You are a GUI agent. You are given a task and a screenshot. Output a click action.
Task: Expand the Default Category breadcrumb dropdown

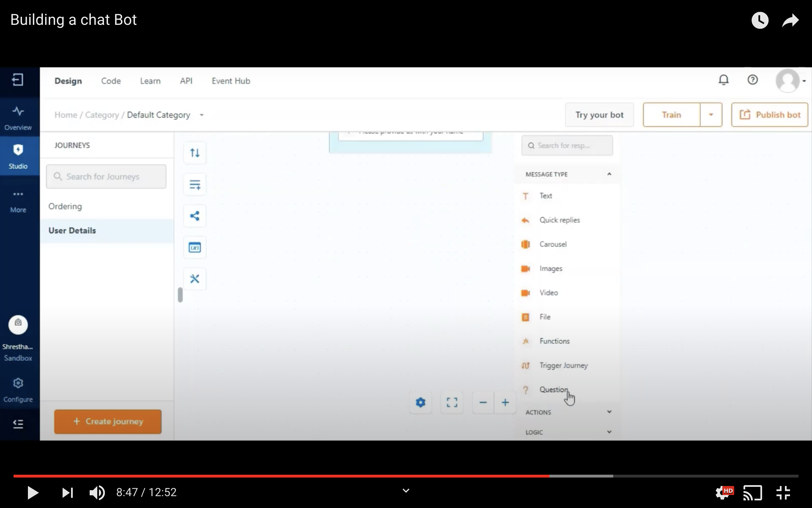pos(201,115)
